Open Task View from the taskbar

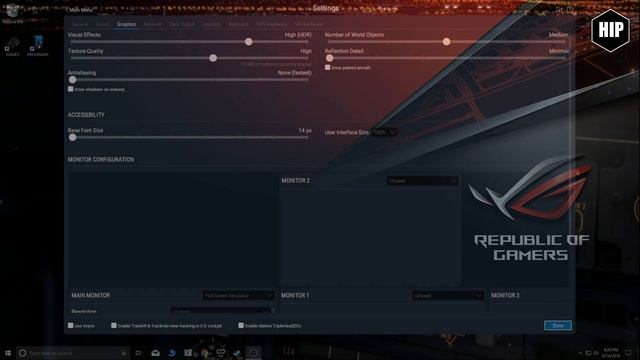coord(138,353)
